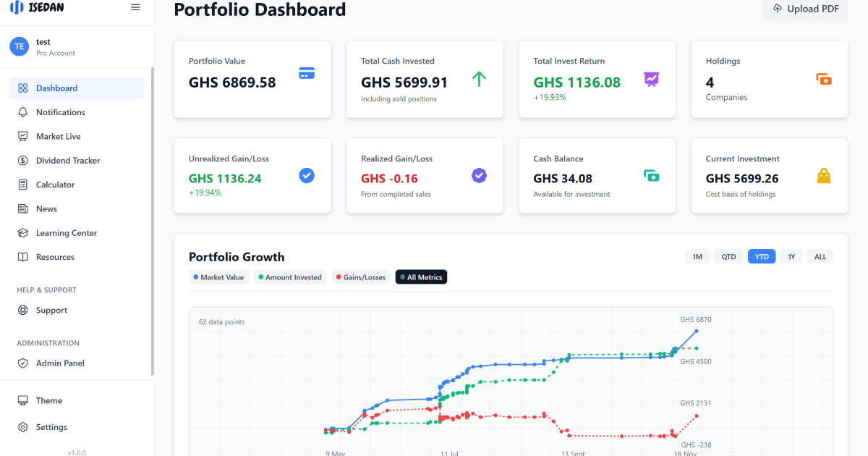Collapse the sidebar with the hamburger icon

(x=135, y=7)
